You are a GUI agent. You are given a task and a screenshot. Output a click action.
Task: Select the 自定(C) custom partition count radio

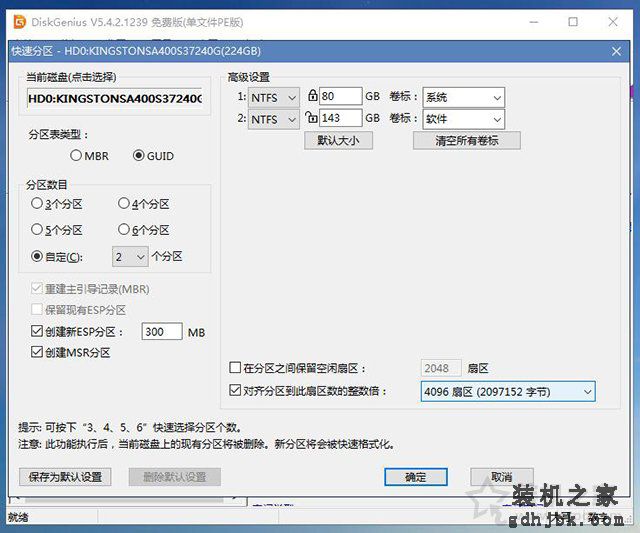(57, 257)
